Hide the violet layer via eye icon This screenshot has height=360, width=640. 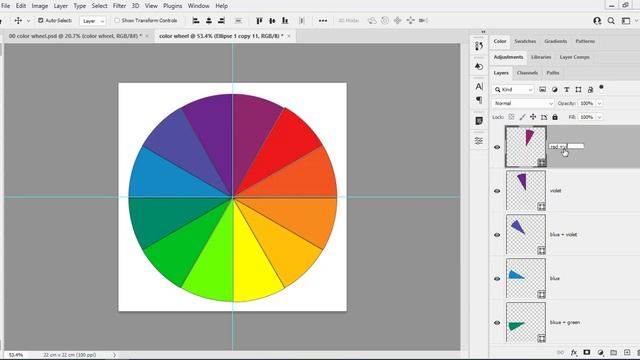point(497,191)
